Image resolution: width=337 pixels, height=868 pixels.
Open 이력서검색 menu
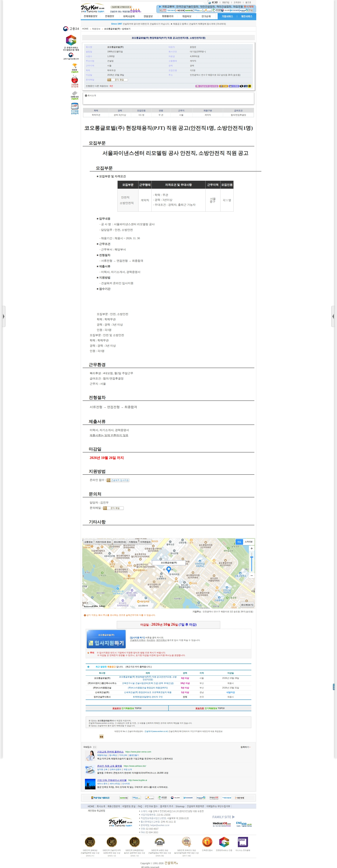(x=129, y=16)
